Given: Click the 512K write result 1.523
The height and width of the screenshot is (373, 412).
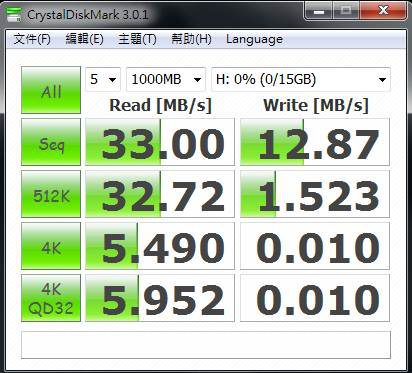Looking at the screenshot, I should point(315,194).
